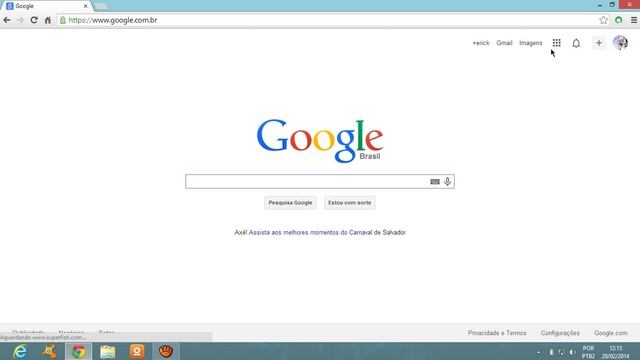Image resolution: width=640 pixels, height=360 pixels.
Task: Click the Google+ share plus button
Action: (x=599, y=43)
